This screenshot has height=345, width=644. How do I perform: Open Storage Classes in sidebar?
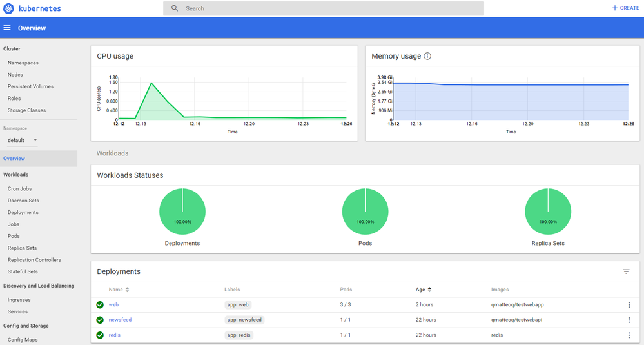pyautogui.click(x=26, y=110)
